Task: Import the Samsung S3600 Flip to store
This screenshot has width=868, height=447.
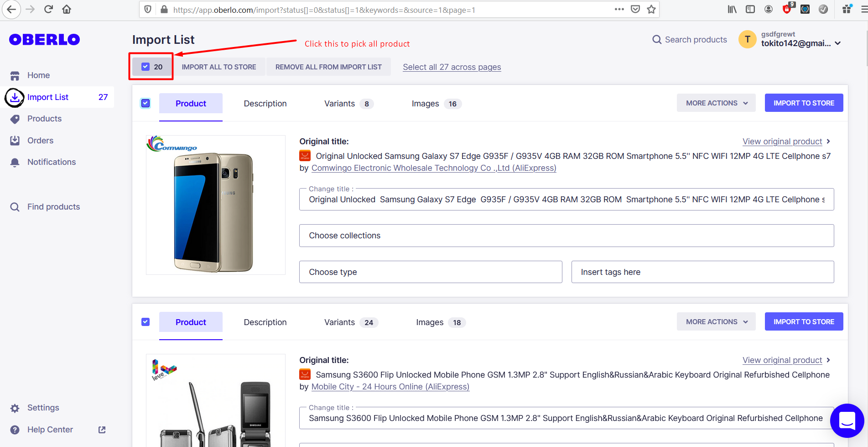Action: [804, 322]
